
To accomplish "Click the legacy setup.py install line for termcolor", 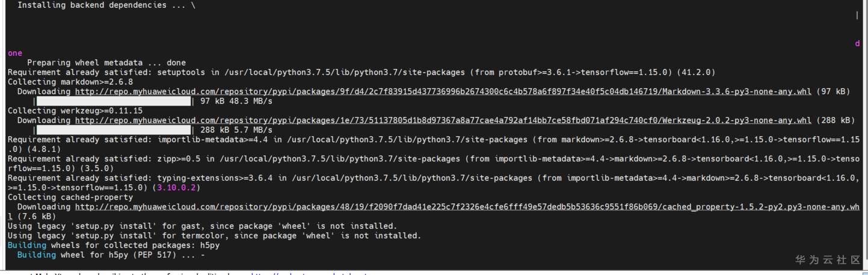I will (214, 235).
